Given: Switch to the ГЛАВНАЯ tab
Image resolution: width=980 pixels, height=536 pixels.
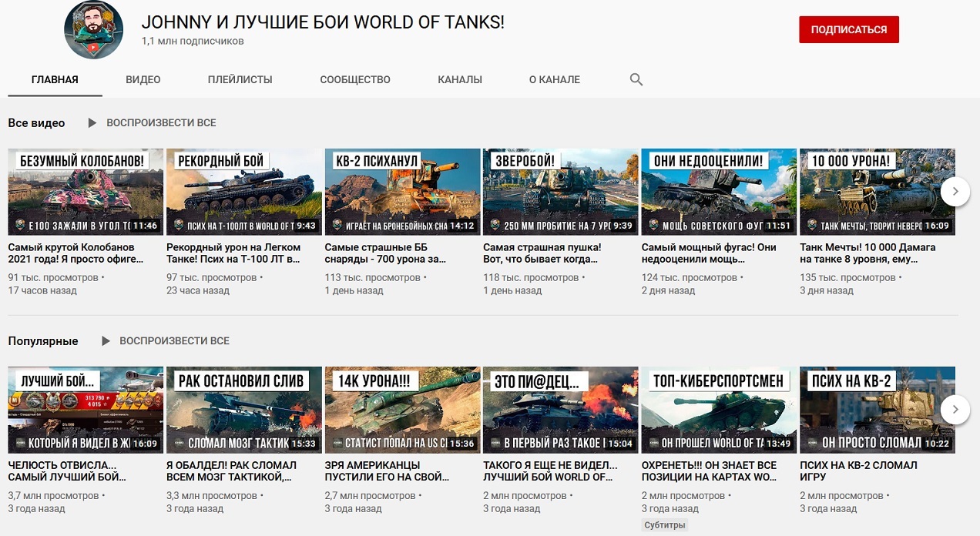Looking at the screenshot, I should pyautogui.click(x=55, y=79).
